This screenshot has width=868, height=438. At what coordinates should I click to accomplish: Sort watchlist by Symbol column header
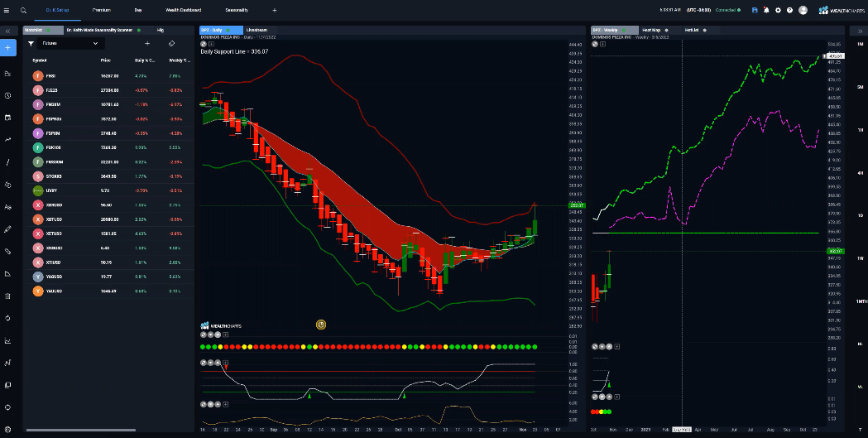click(x=40, y=60)
